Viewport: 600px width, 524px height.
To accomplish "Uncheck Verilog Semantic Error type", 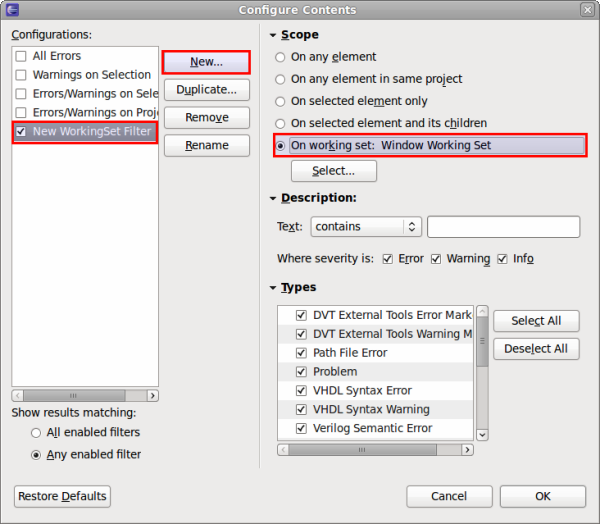I will pyautogui.click(x=301, y=428).
